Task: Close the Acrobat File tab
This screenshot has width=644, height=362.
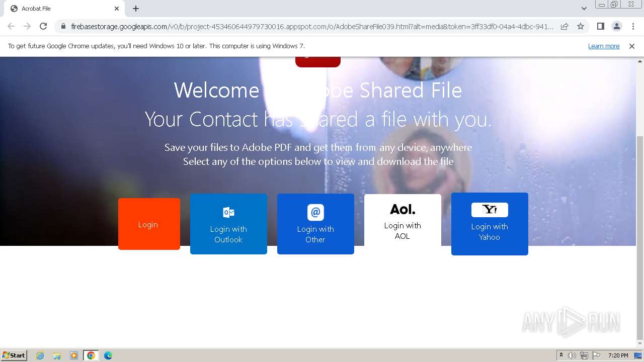Action: coord(117,9)
